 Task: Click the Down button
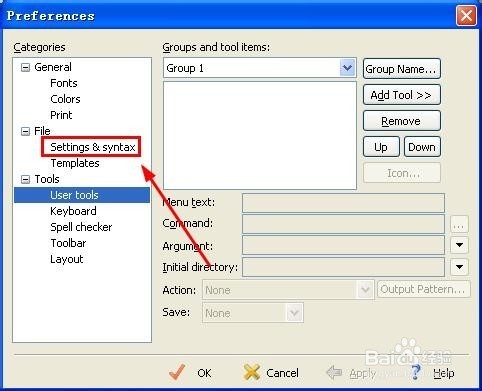point(422,147)
